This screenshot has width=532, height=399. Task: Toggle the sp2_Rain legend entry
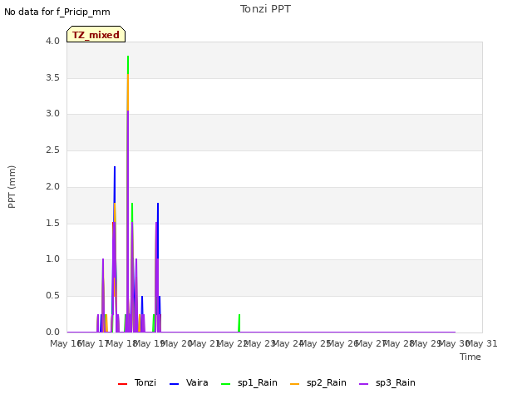[x=318, y=382]
